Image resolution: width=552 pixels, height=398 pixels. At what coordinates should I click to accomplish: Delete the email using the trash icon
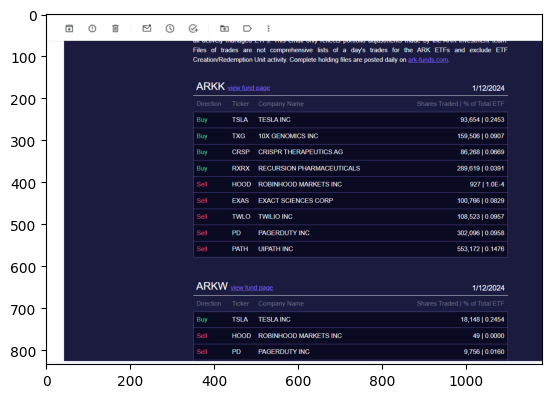coord(115,29)
